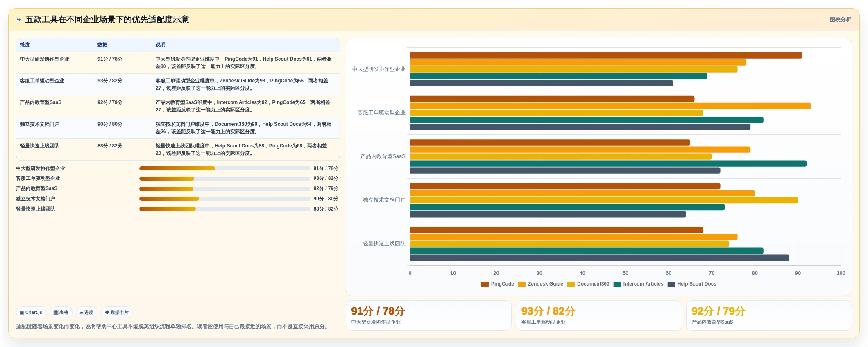Select the Chart.js tag chip

coord(31,312)
